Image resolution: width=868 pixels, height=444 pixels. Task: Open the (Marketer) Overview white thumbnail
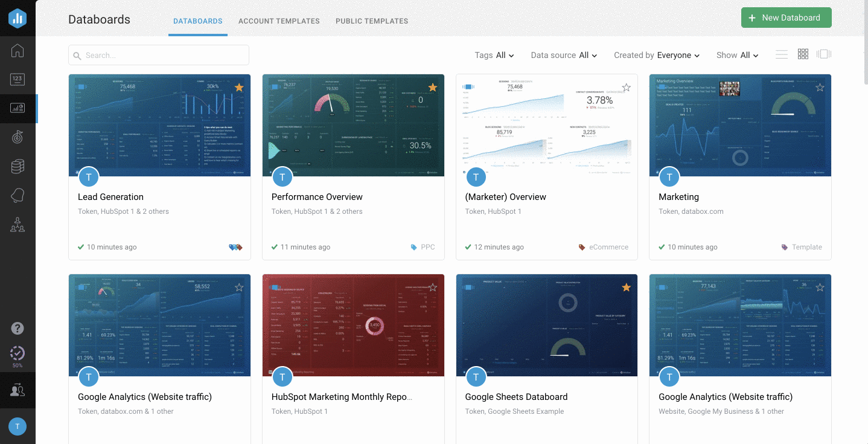pos(547,125)
